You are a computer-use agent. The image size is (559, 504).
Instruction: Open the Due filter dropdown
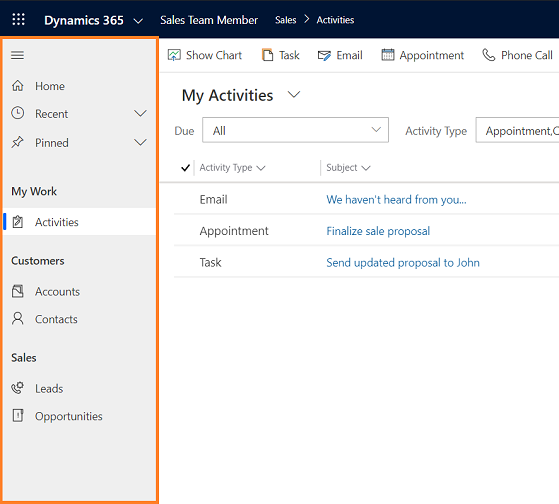(295, 130)
